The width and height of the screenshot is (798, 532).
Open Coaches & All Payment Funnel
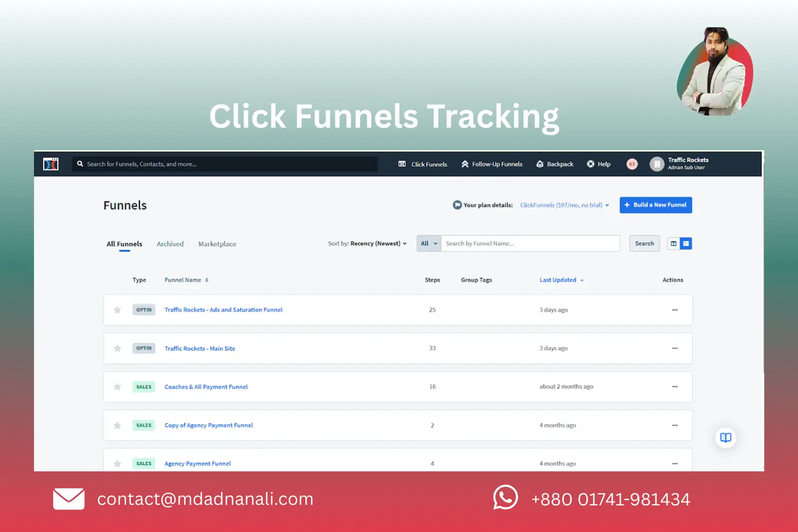(x=206, y=387)
